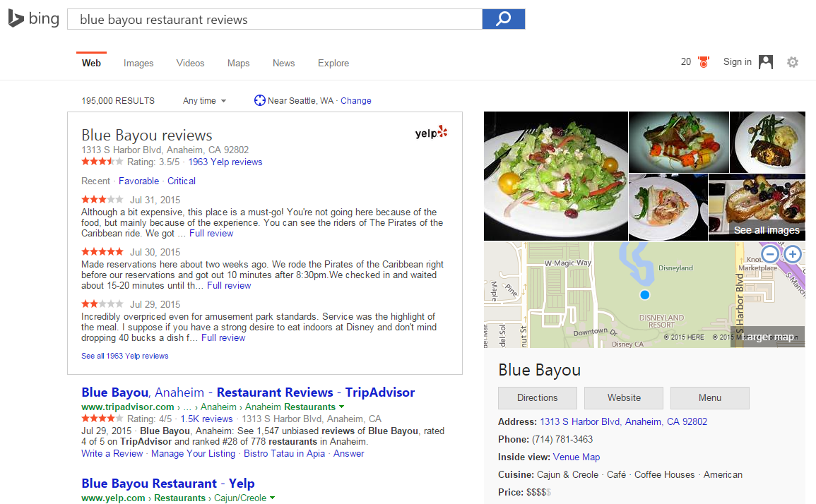Screen dimensions: 816x504
Task: Expand the Yelp result URL dropdown arrow
Action: tap(273, 498)
